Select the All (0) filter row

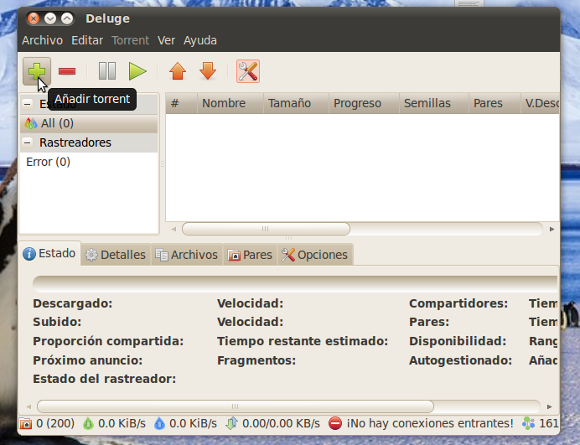[89, 123]
